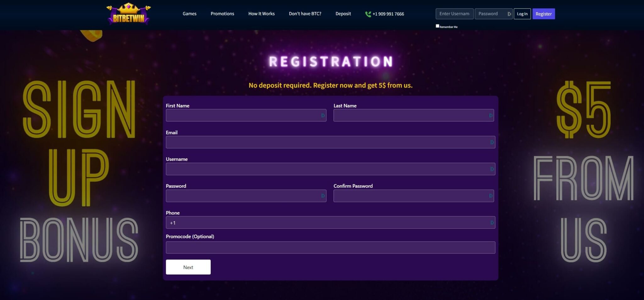
Task: Click the autofill icon in Last Name field
Action: click(x=491, y=115)
